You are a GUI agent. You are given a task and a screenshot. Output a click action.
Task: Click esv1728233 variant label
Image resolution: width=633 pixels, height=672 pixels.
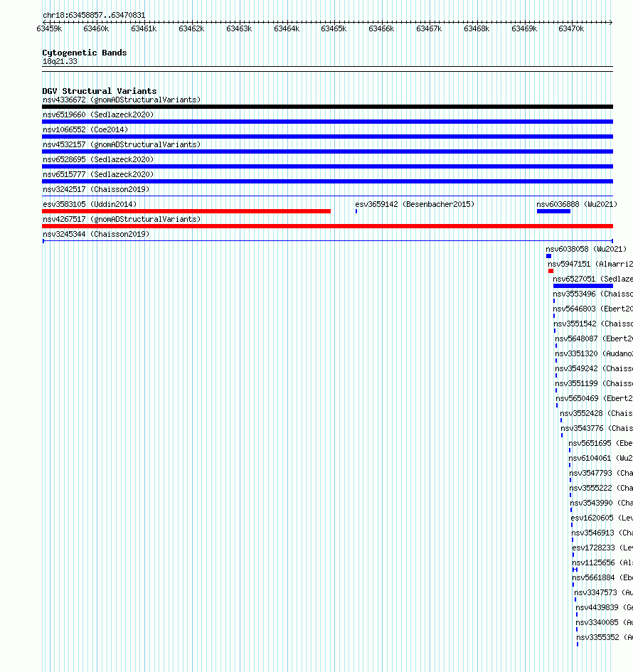602,548
